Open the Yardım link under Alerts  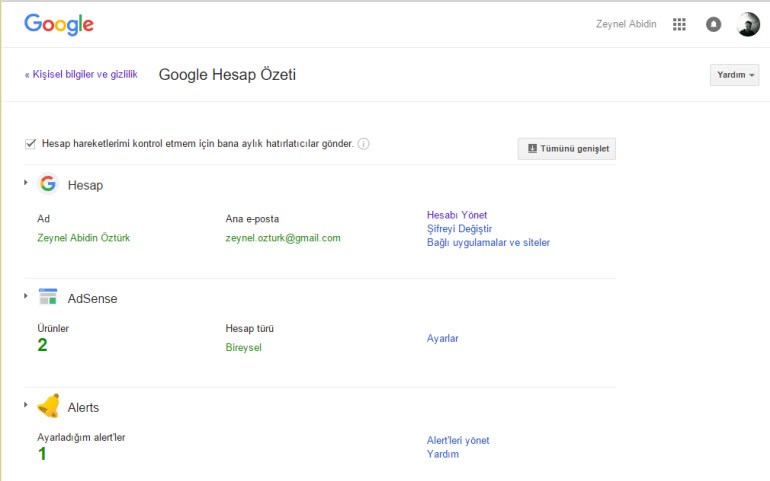(442, 454)
